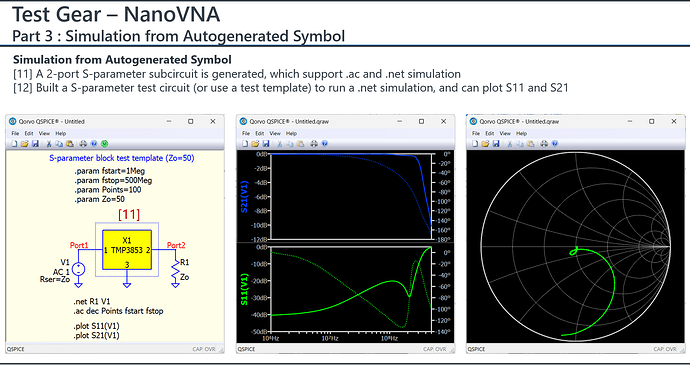Image resolution: width=690 pixels, height=365 pixels.
Task: Click the S11(V1) axis label
Action: pos(245,289)
